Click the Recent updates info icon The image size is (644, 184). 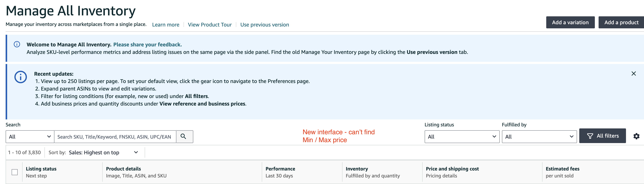click(20, 77)
